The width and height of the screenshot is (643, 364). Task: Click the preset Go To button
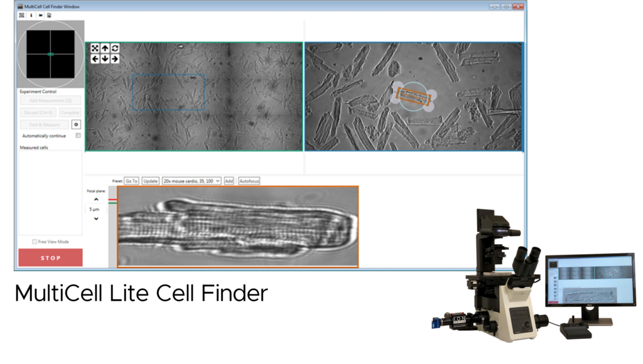[131, 181]
